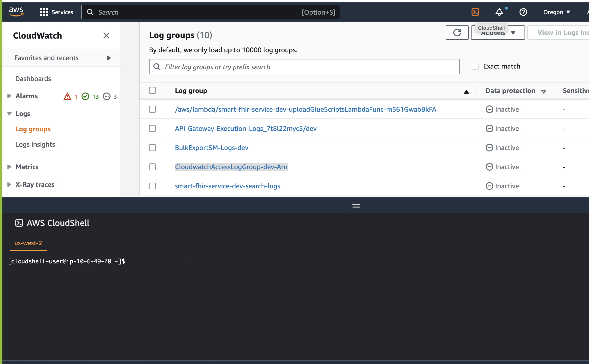Click the refresh log groups button
Image resolution: width=589 pixels, height=364 pixels.
click(x=457, y=33)
